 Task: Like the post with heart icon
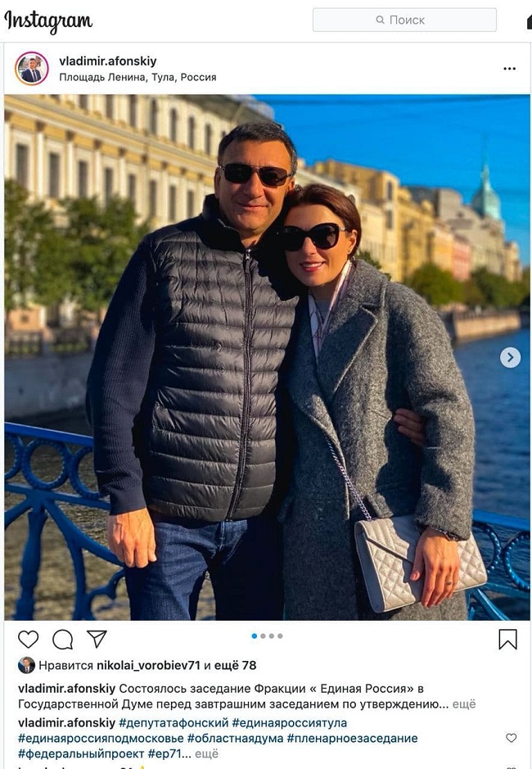(x=29, y=640)
